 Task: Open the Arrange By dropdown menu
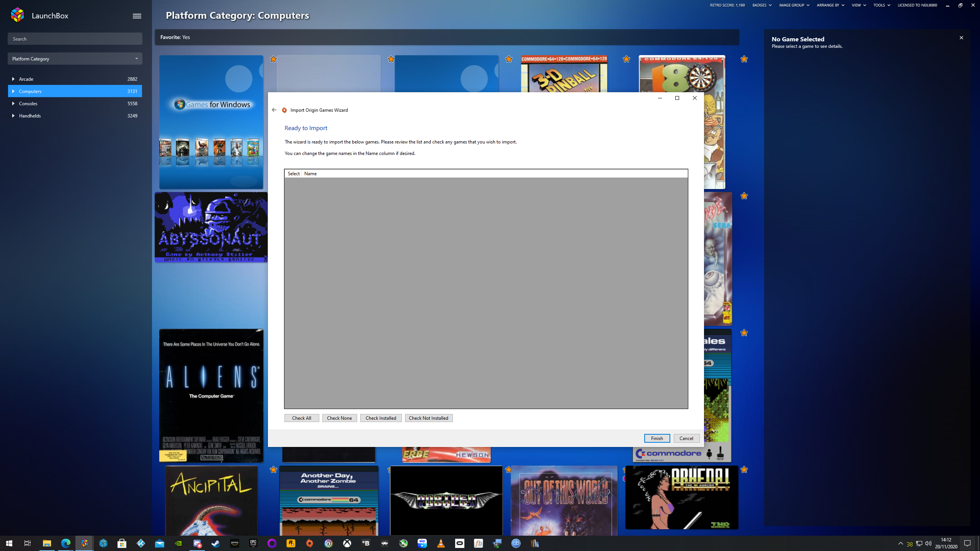click(x=830, y=5)
